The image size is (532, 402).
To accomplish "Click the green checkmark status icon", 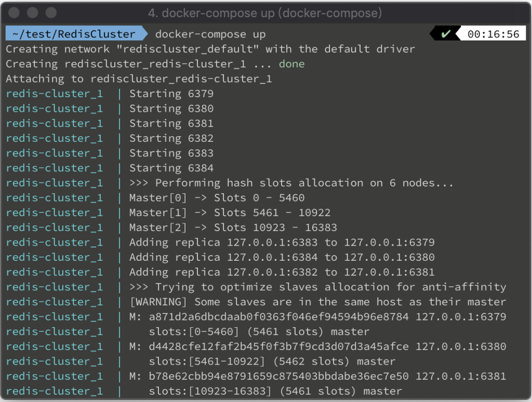I will click(x=445, y=34).
